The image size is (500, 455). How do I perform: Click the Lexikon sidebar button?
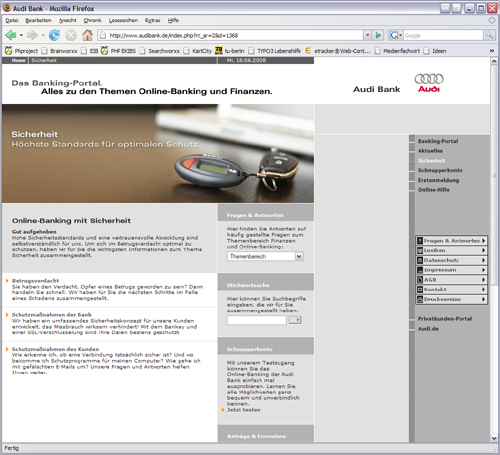[452, 250]
